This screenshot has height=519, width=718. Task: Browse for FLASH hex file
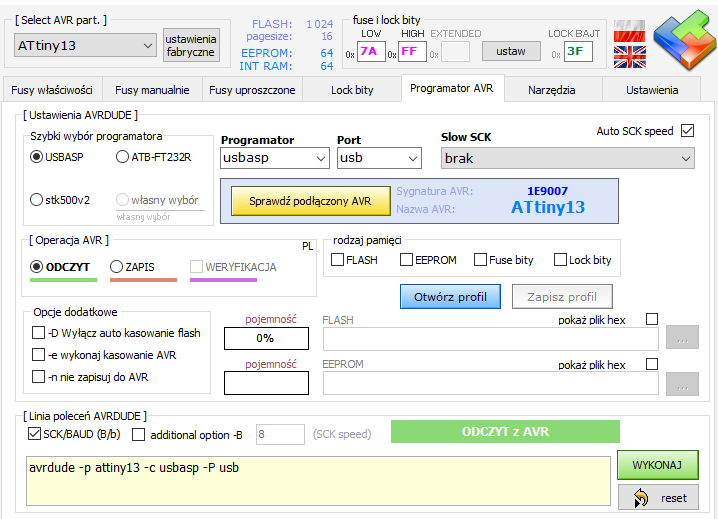682,338
